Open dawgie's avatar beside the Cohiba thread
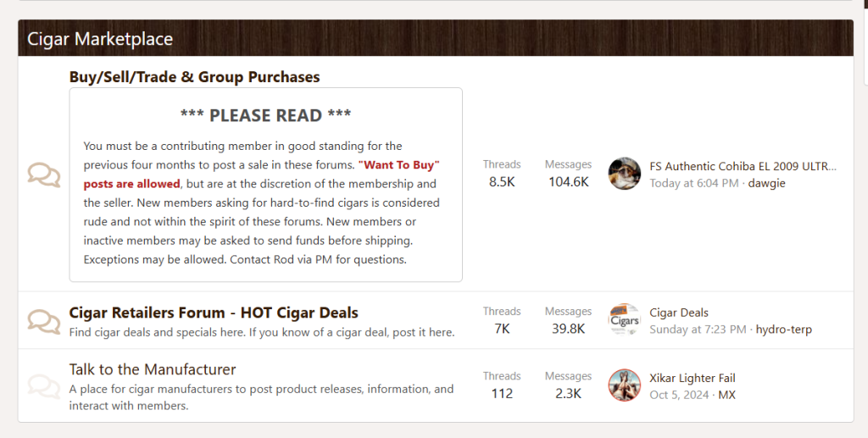Image resolution: width=868 pixels, height=438 pixels. (625, 174)
